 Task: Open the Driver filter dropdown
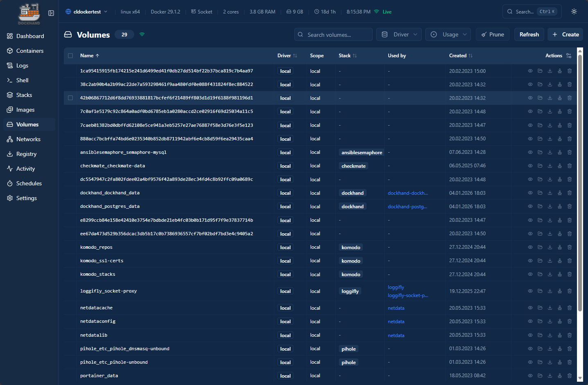(x=399, y=34)
